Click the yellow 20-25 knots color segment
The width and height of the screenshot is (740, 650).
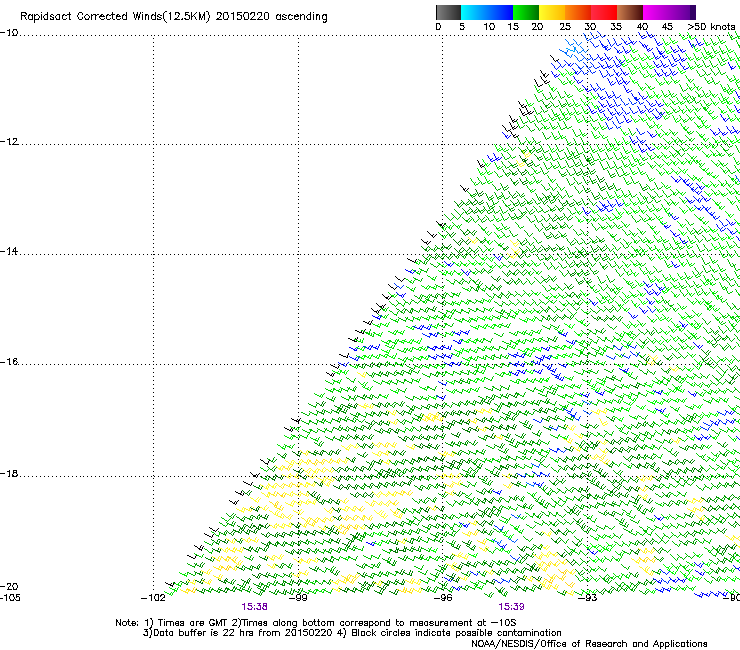[x=552, y=12]
